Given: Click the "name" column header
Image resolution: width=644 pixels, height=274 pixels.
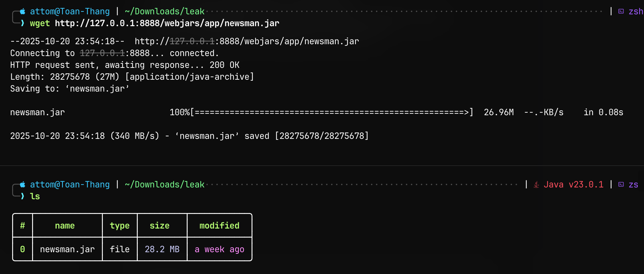Looking at the screenshot, I should (65, 225).
